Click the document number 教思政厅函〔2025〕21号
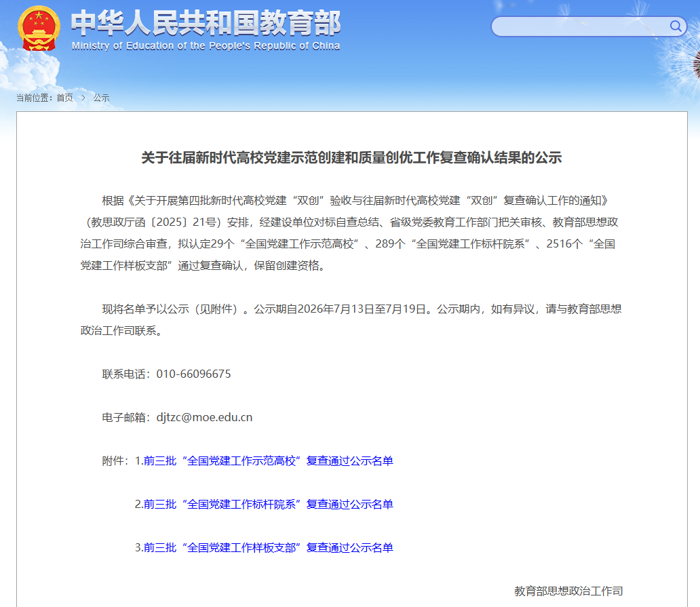 point(155,222)
